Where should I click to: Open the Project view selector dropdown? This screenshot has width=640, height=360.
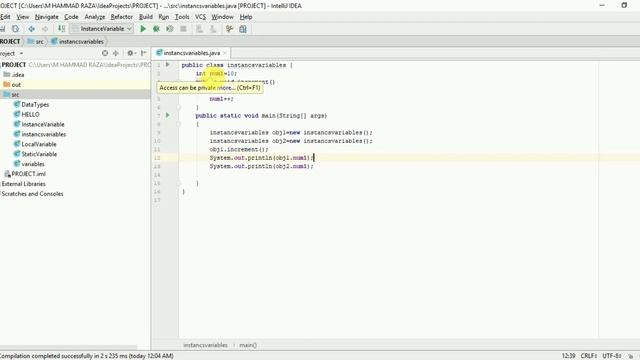point(12,53)
